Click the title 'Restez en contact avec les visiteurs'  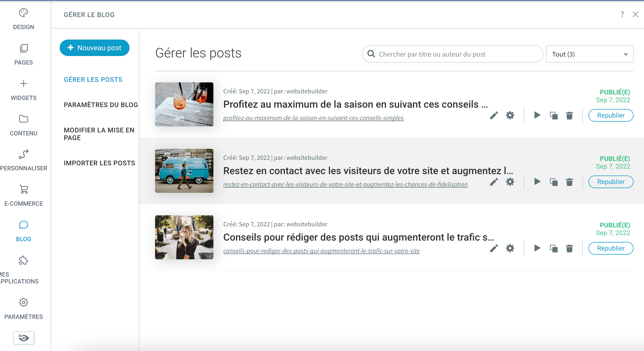tap(368, 171)
